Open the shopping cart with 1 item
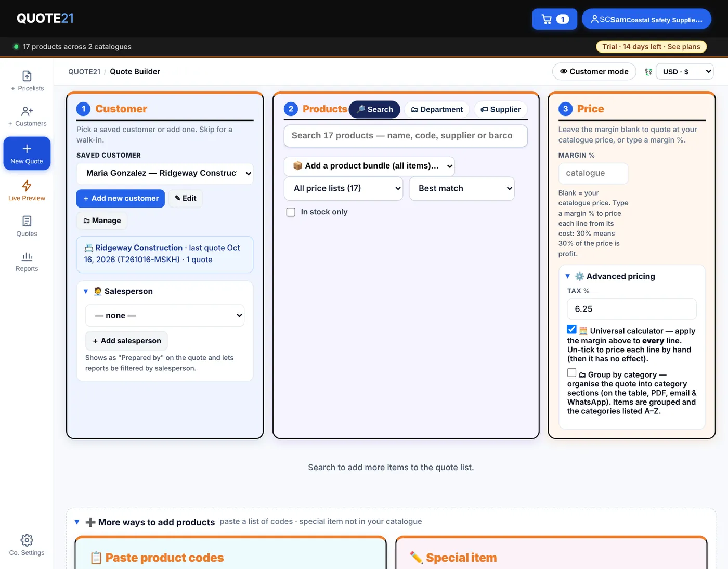 [x=554, y=19]
